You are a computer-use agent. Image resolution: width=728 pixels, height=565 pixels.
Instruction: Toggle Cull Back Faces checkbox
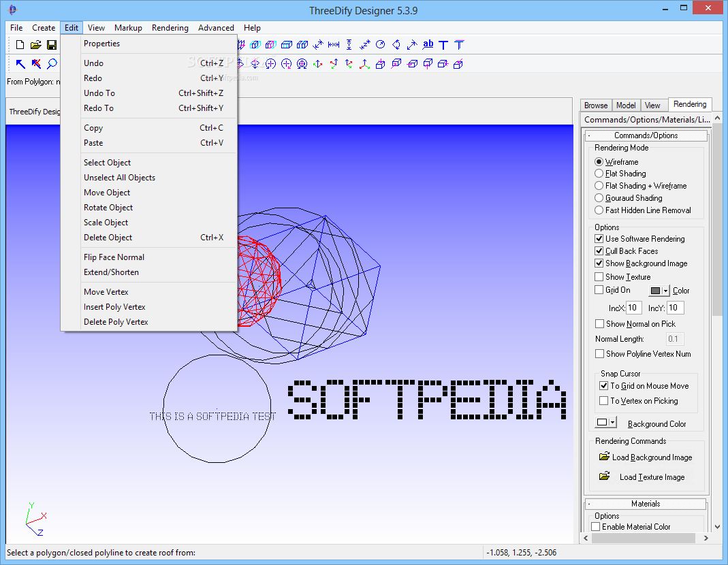pyautogui.click(x=599, y=251)
